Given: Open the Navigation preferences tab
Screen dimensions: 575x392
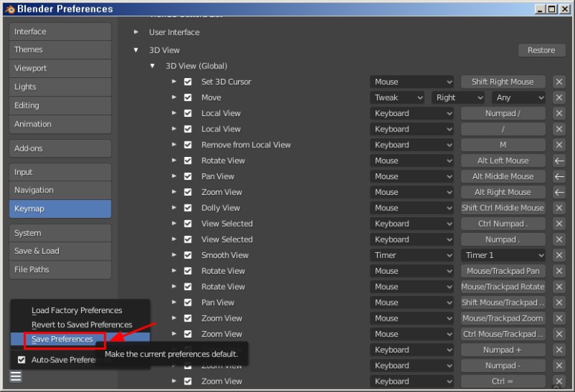Looking at the screenshot, I should click(60, 190).
